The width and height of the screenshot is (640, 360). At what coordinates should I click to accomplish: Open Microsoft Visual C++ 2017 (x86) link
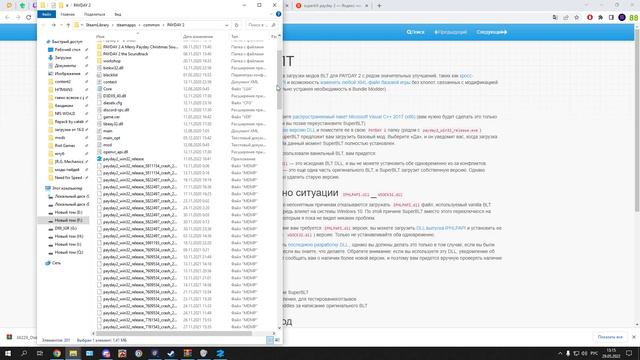[x=354, y=117]
